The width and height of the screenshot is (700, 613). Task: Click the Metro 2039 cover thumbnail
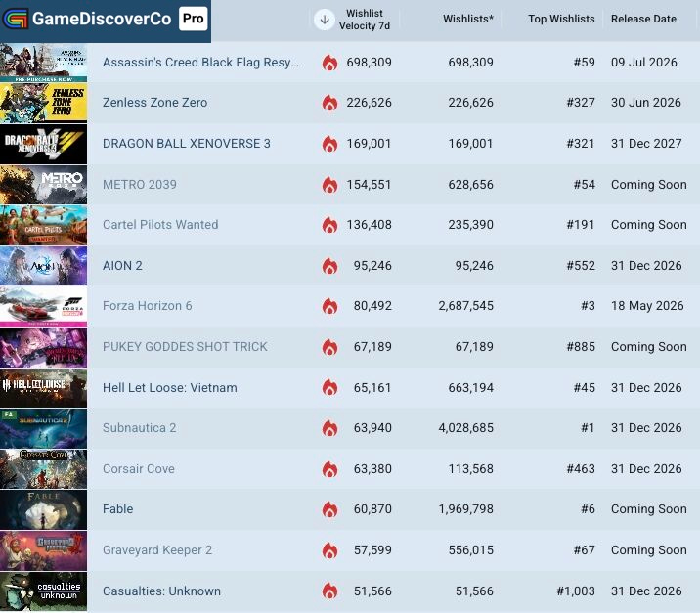(x=43, y=185)
